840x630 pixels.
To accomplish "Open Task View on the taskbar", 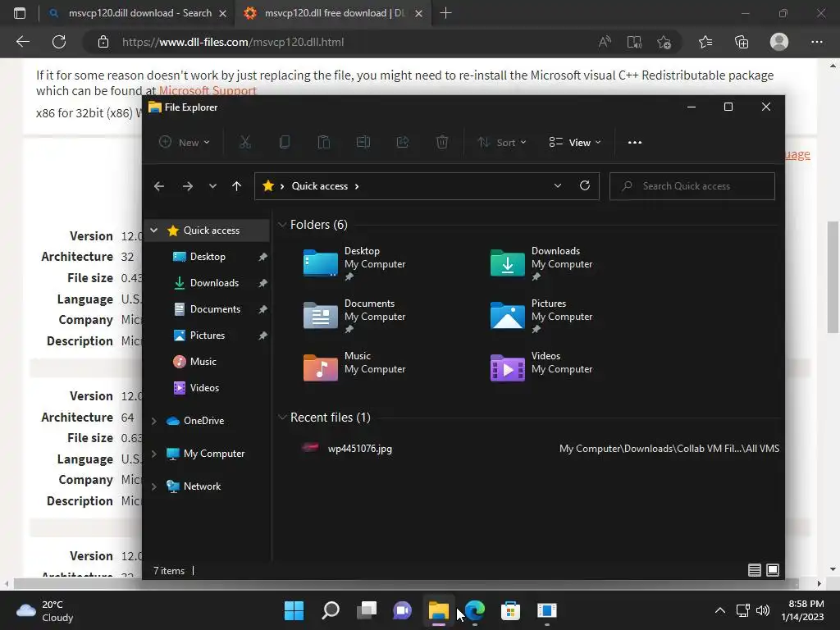I will pyautogui.click(x=367, y=610).
